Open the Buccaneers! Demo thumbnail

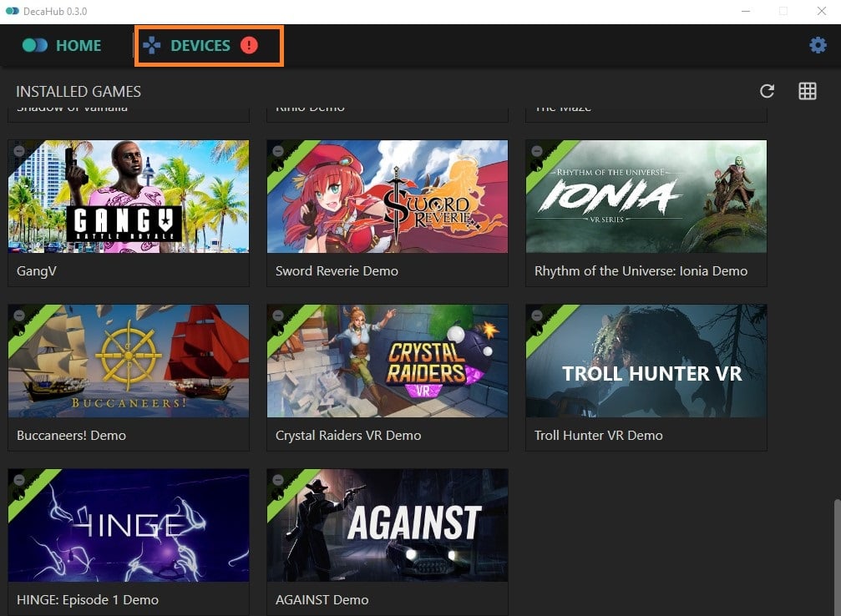[x=129, y=361]
